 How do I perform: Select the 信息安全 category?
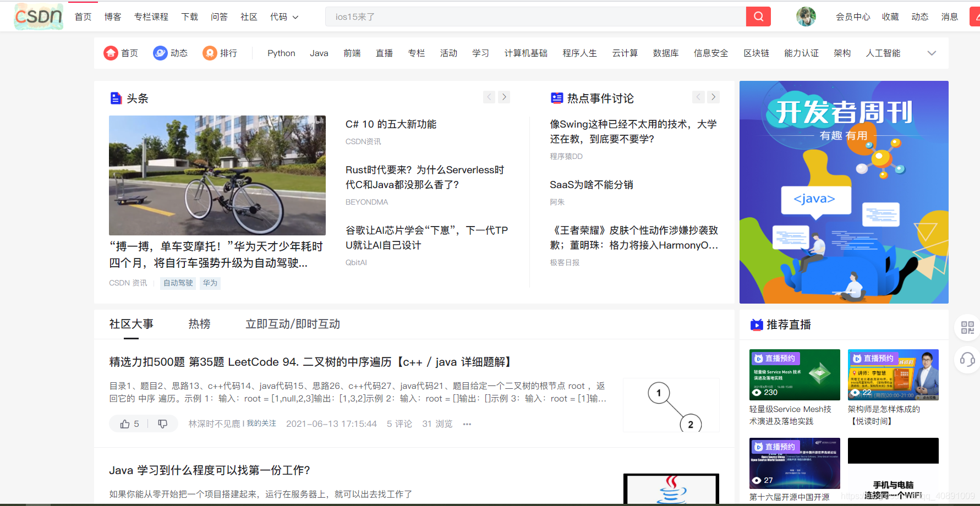pos(711,53)
